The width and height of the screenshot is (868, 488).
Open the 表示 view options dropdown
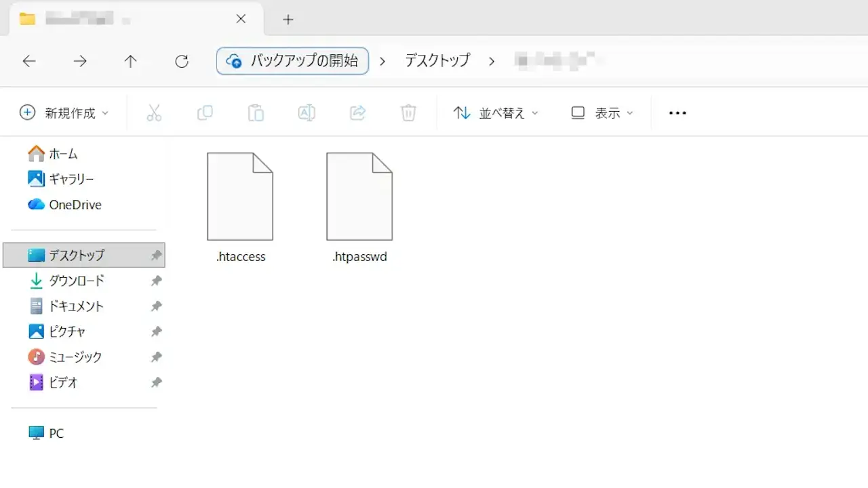pyautogui.click(x=601, y=113)
